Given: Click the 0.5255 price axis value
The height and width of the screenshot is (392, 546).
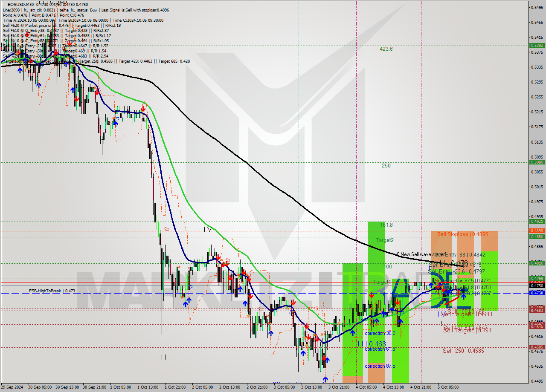Looking at the screenshot, I should pyautogui.click(x=536, y=97).
